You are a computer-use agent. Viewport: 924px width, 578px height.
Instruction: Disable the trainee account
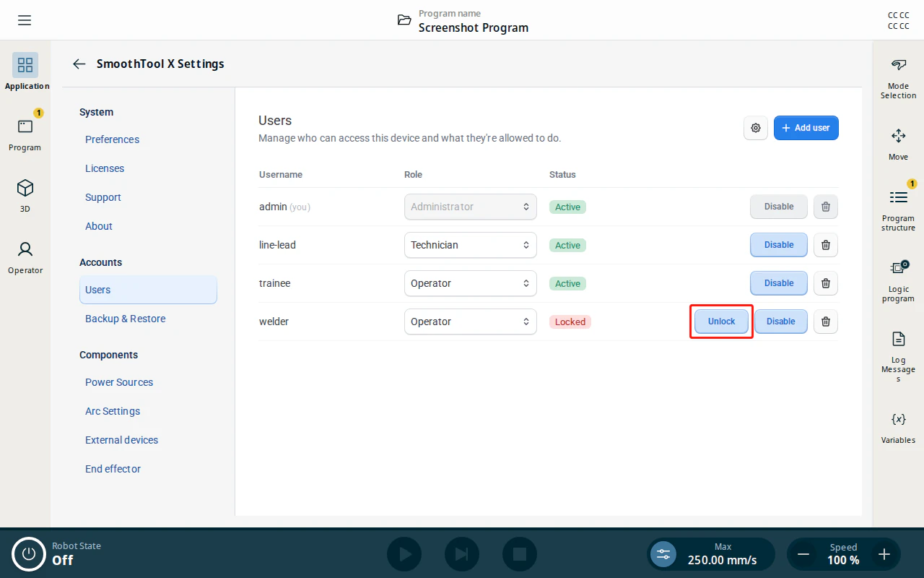779,283
